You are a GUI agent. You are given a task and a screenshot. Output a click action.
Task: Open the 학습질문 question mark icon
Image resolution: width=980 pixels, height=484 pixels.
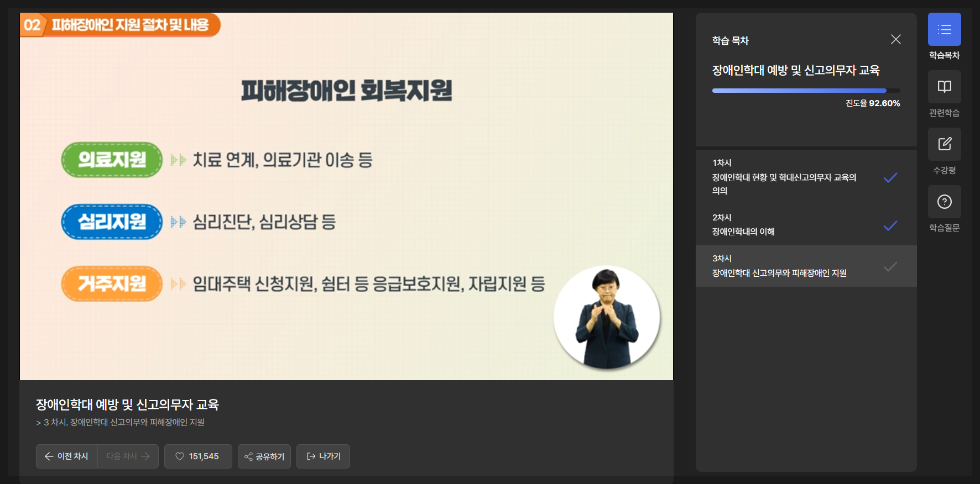point(944,202)
